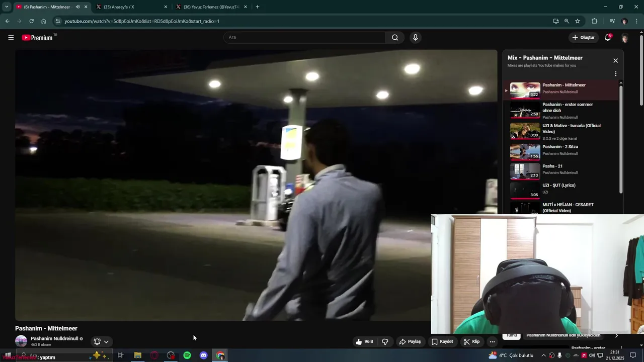Open weather widget showing 4°C
This screenshot has height=362, width=644.
[511, 355]
